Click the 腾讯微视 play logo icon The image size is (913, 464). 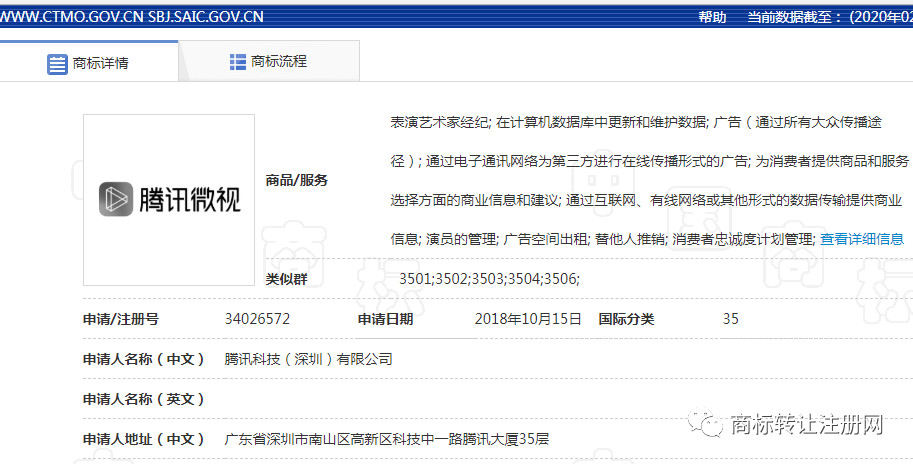115,199
